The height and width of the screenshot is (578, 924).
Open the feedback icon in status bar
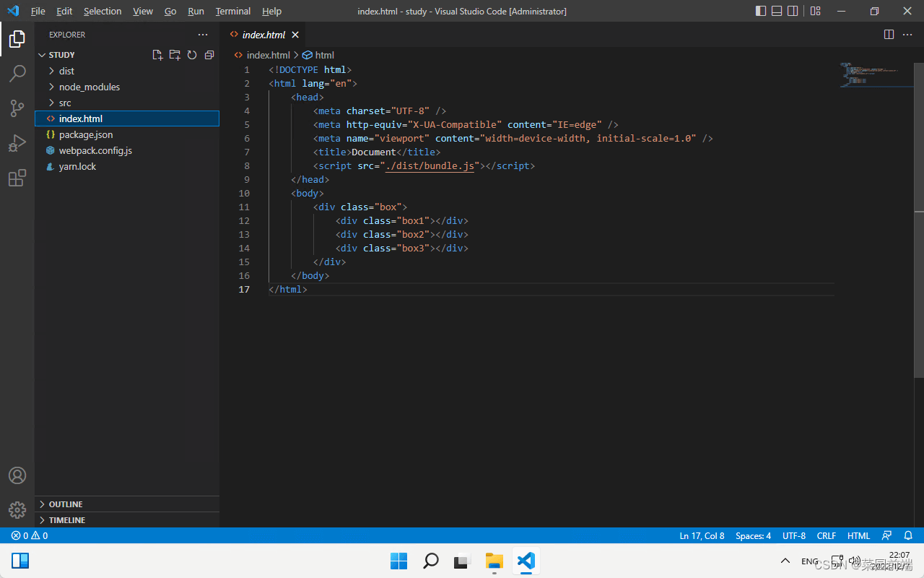(x=887, y=536)
